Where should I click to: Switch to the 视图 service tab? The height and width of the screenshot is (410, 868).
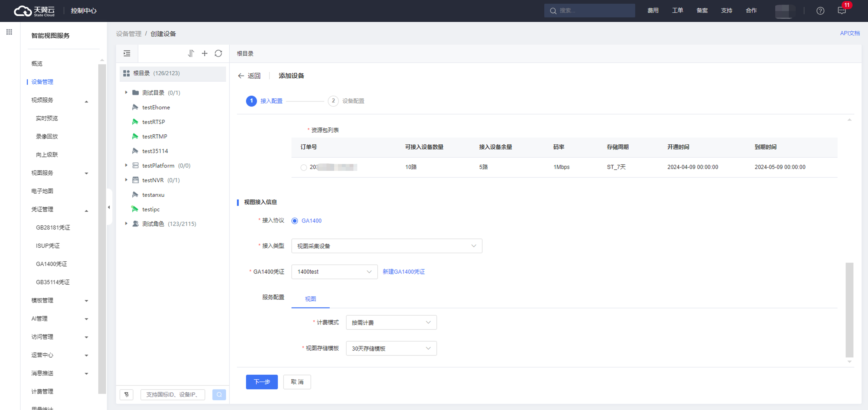pos(310,299)
